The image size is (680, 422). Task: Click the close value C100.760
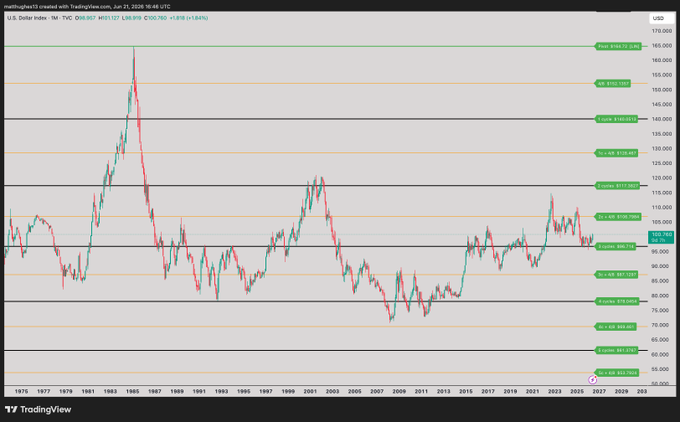(x=155, y=18)
